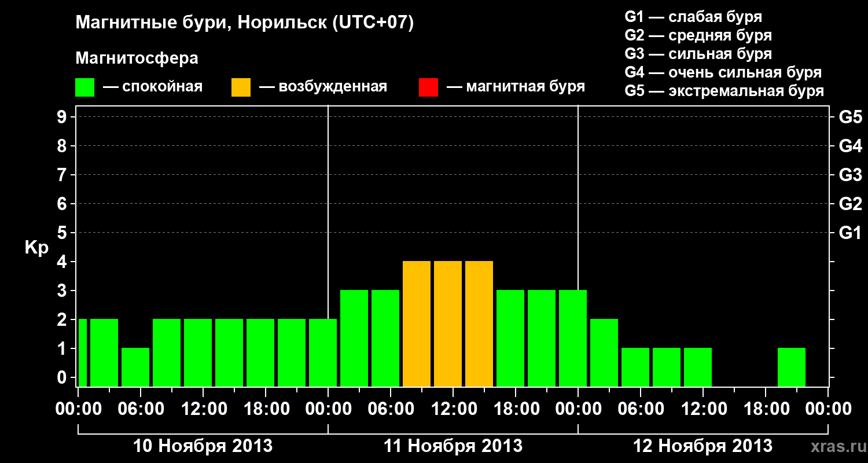The image size is (868, 463).
Task: Click the 18:00 time label above 10 Ноября
Action: 266,409
